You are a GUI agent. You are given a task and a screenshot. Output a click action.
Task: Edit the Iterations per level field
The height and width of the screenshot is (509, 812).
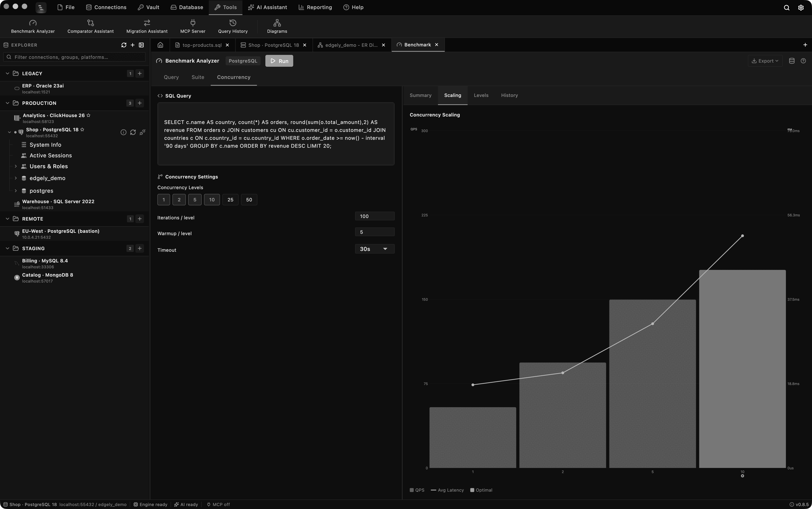(x=375, y=216)
